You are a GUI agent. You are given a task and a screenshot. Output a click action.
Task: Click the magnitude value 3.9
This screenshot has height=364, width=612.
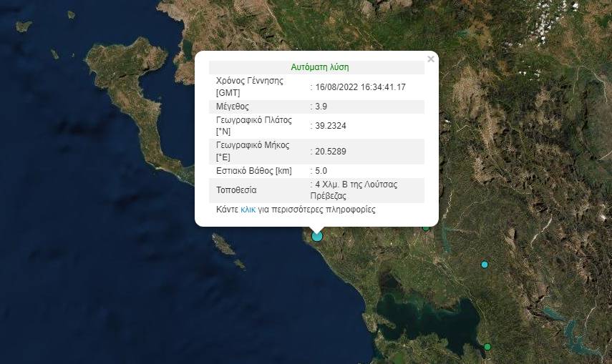321,107
